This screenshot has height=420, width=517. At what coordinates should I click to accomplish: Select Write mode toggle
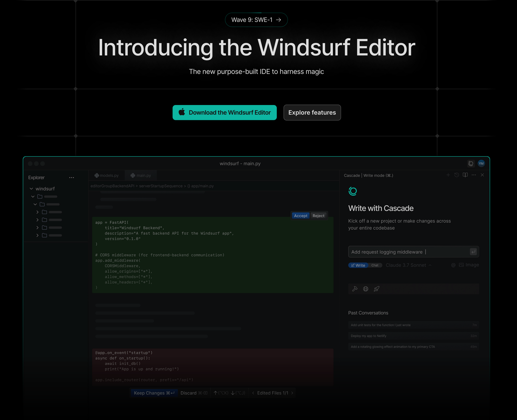click(x=358, y=265)
